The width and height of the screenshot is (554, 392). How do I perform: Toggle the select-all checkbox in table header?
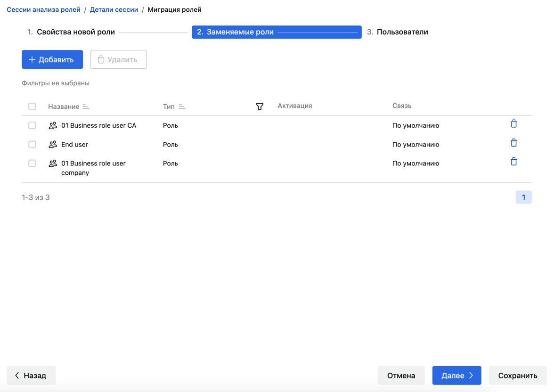[x=32, y=106]
